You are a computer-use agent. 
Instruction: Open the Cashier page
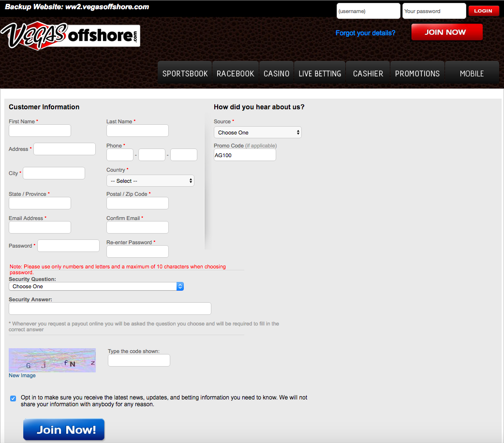click(368, 74)
